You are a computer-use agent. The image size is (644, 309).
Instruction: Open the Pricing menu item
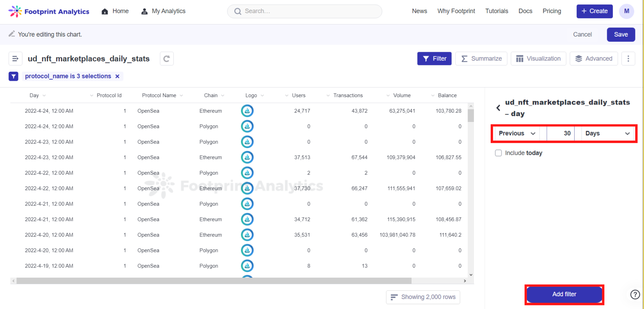[x=552, y=11]
